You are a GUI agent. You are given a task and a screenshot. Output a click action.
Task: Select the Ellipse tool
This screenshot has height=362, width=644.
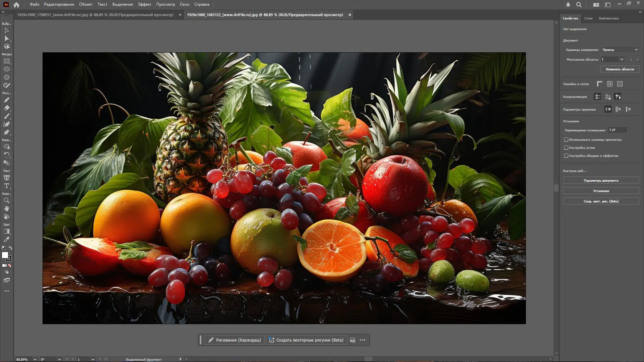tap(6, 69)
